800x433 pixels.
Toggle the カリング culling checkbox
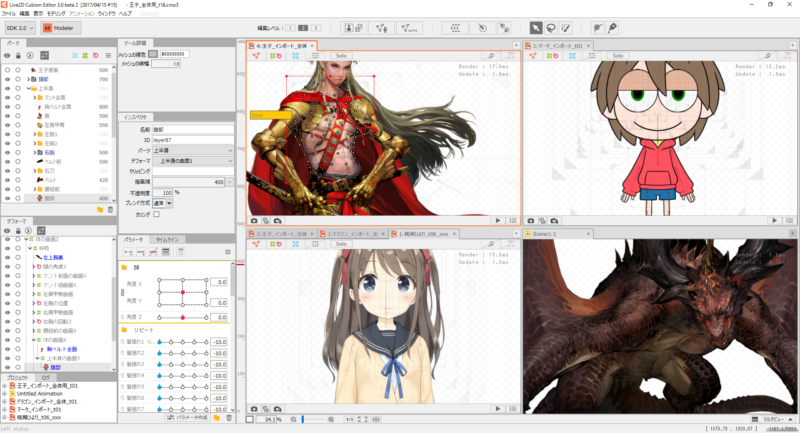(157, 215)
